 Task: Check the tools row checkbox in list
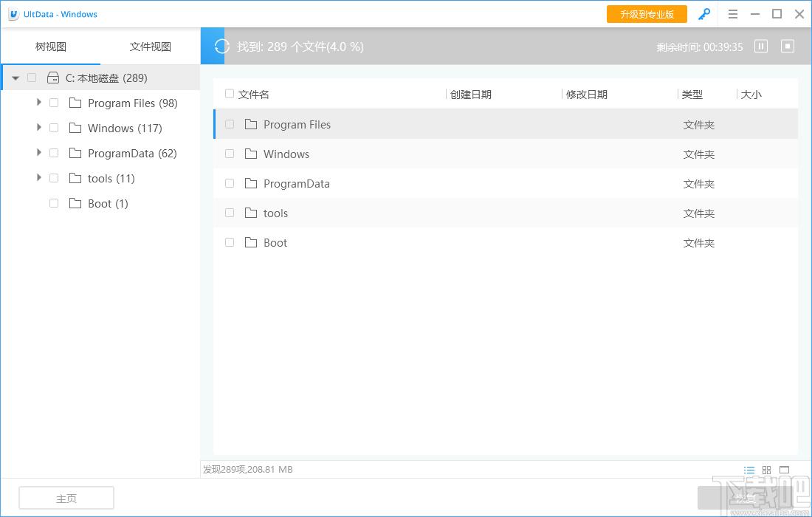pyautogui.click(x=230, y=213)
